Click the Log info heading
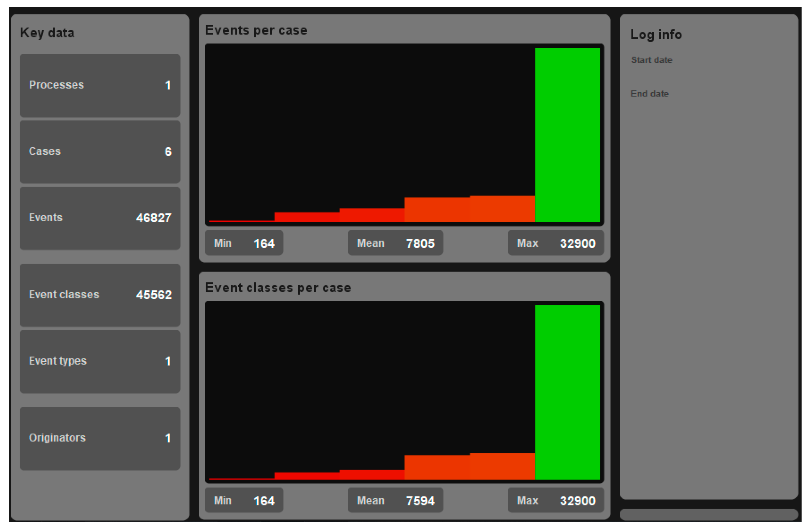 click(x=656, y=35)
